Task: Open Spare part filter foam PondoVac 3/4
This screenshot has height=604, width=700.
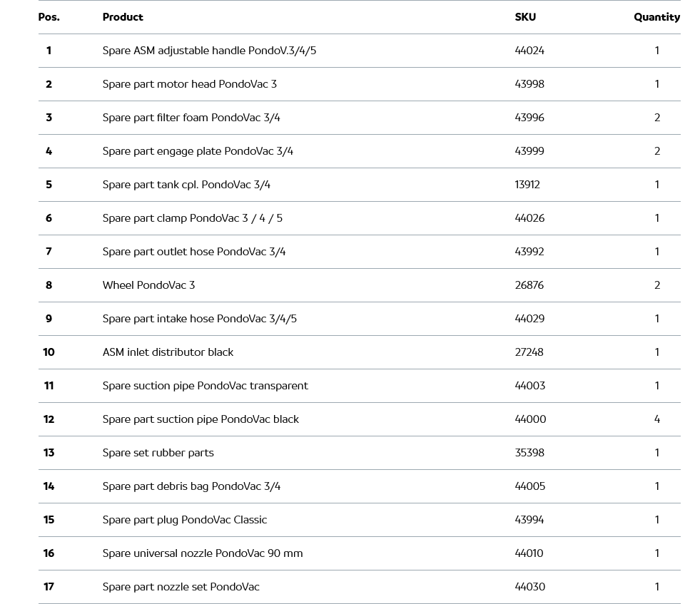Action: 191,118
